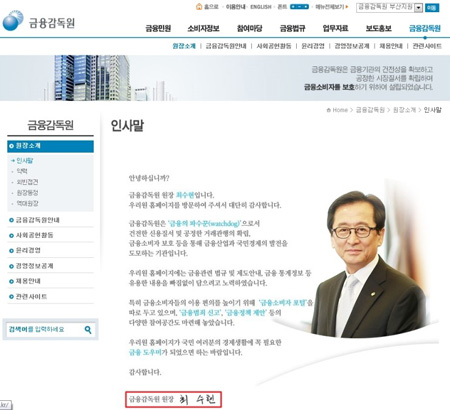
Task: Click the blue 이동 go button
Action: pyautogui.click(x=432, y=8)
